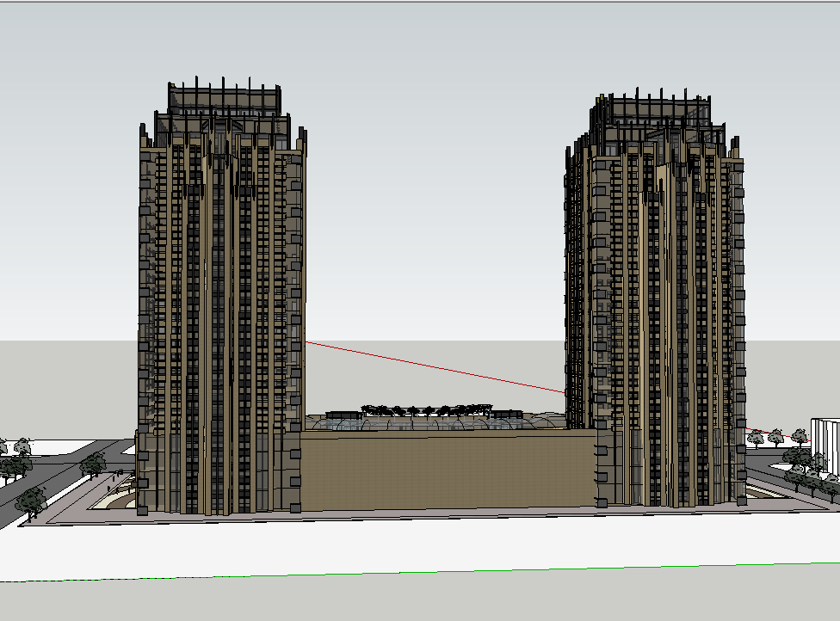Click the red axis line between towers

click(x=435, y=367)
